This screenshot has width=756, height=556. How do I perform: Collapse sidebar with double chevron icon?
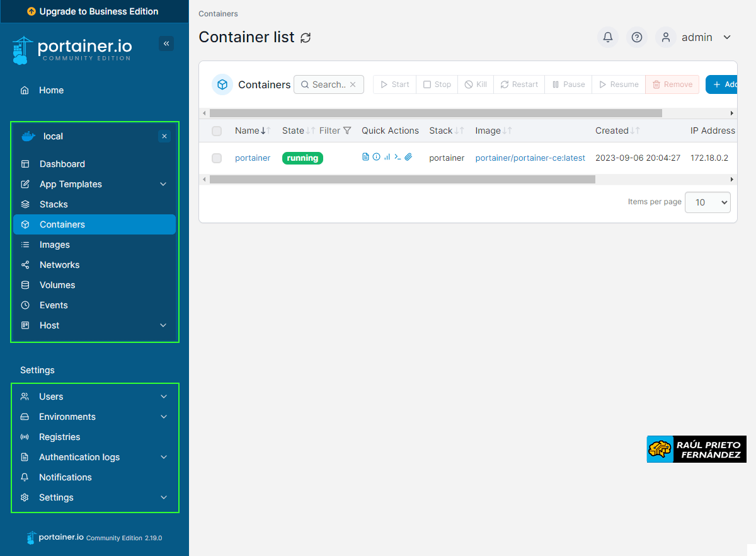coord(166,43)
